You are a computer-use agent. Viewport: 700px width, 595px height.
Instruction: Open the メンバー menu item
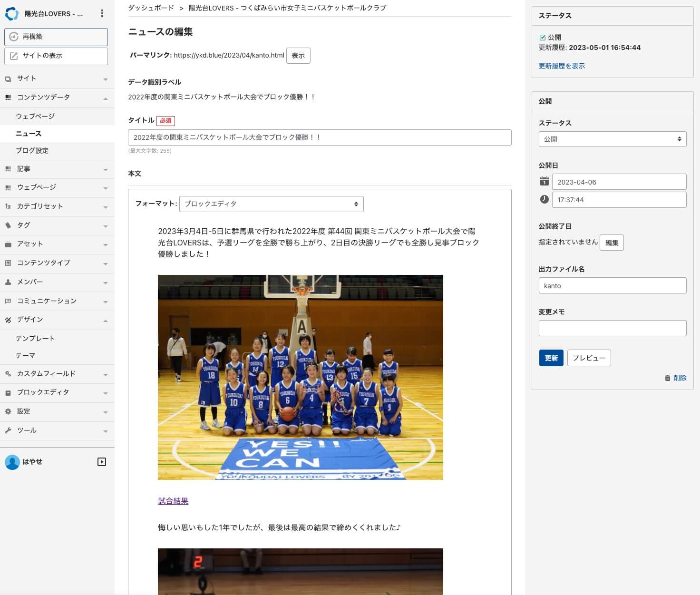(x=57, y=282)
